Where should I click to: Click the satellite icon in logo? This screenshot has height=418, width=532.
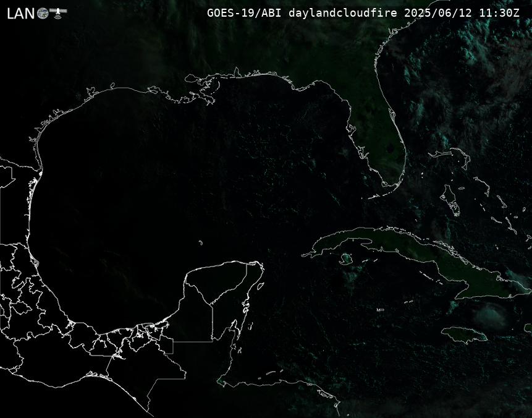click(58, 12)
